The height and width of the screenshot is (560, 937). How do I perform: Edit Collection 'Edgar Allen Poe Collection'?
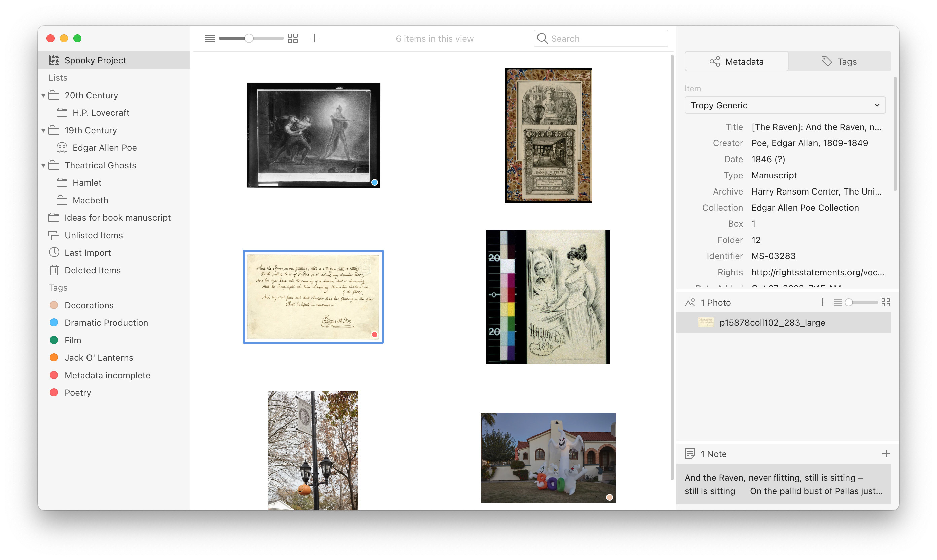coord(805,208)
